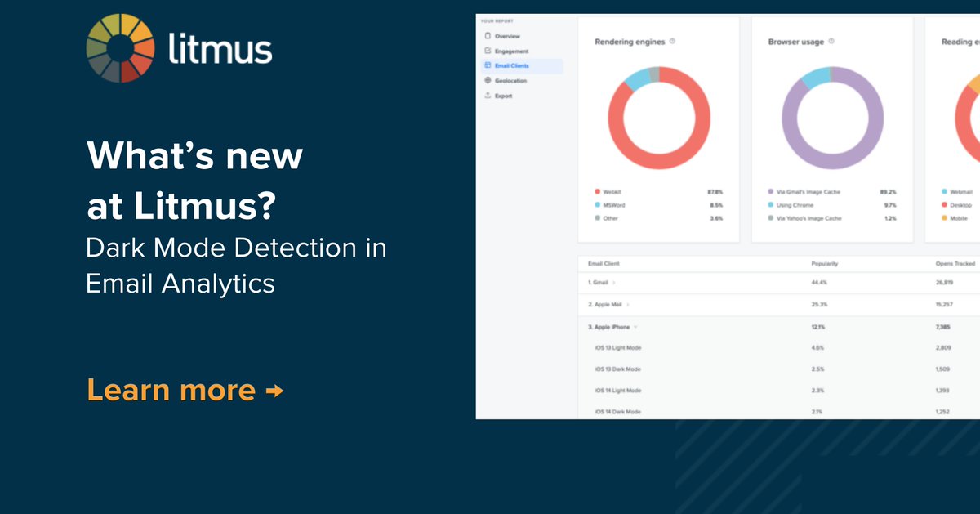Click the Export upload icon
This screenshot has height=514, width=980.
coord(488,95)
